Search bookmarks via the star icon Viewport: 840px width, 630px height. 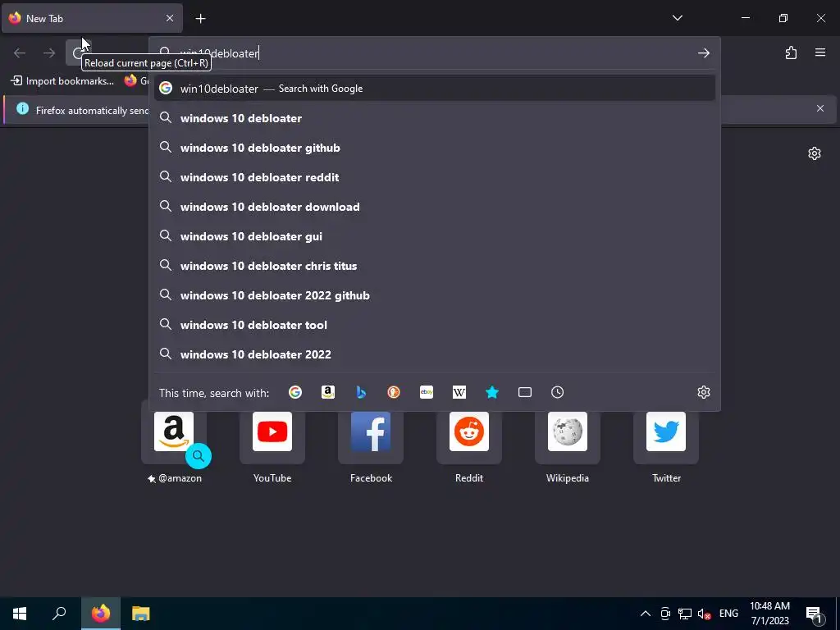492,392
